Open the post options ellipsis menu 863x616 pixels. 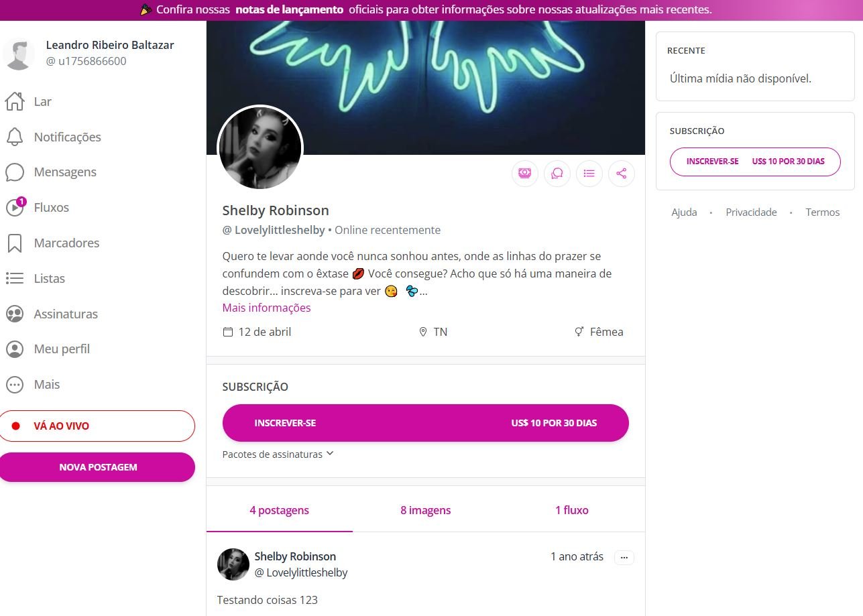tap(624, 558)
